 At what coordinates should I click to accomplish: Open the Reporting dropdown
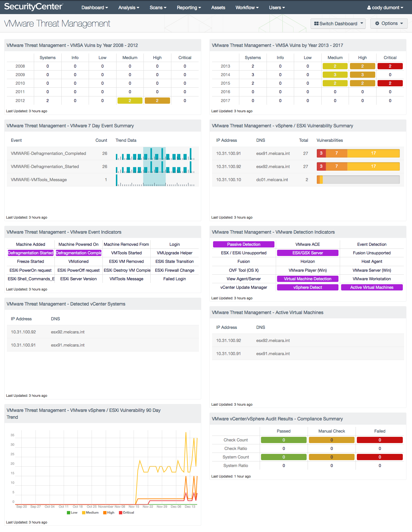189,8
